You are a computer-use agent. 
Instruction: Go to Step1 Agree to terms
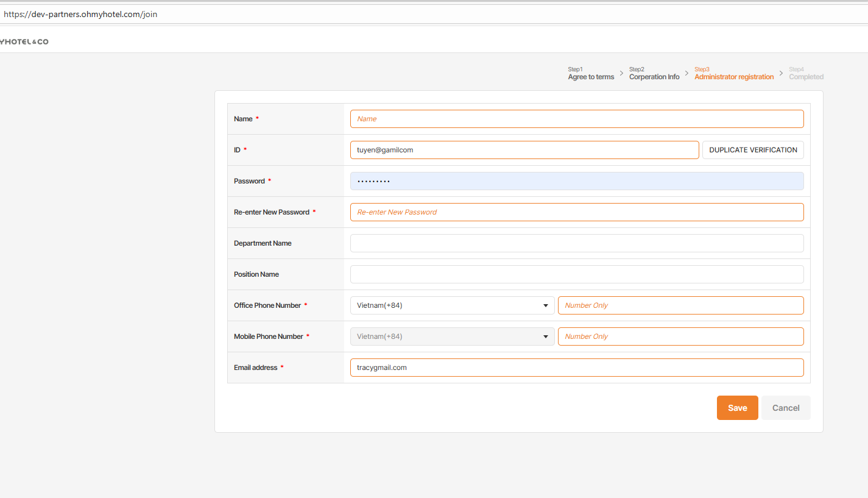(x=591, y=74)
